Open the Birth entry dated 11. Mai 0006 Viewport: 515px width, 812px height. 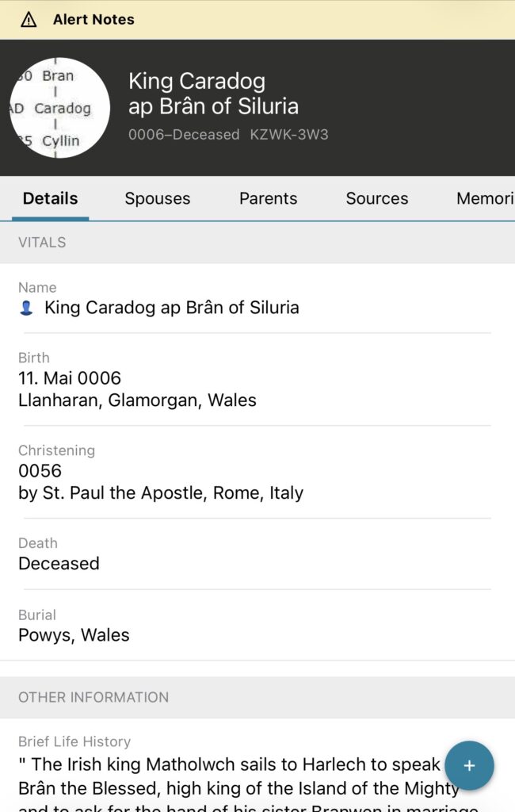point(137,389)
